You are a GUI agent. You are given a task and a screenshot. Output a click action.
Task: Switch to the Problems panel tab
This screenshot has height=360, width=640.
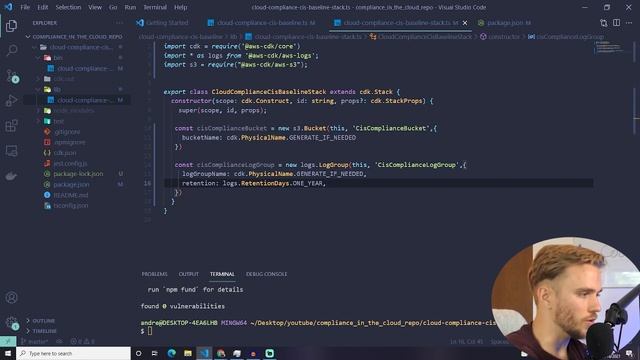tap(154, 274)
